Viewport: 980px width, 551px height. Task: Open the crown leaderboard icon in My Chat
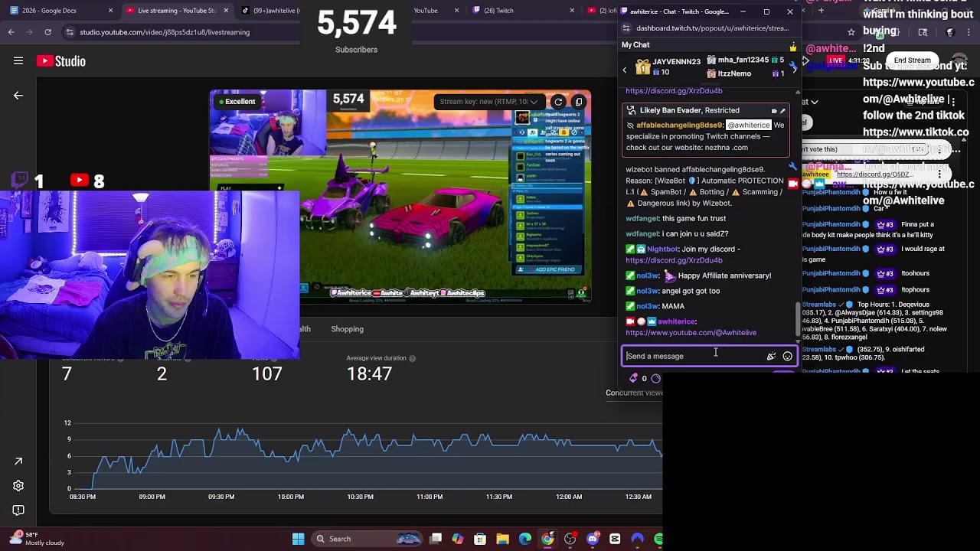[x=793, y=47]
